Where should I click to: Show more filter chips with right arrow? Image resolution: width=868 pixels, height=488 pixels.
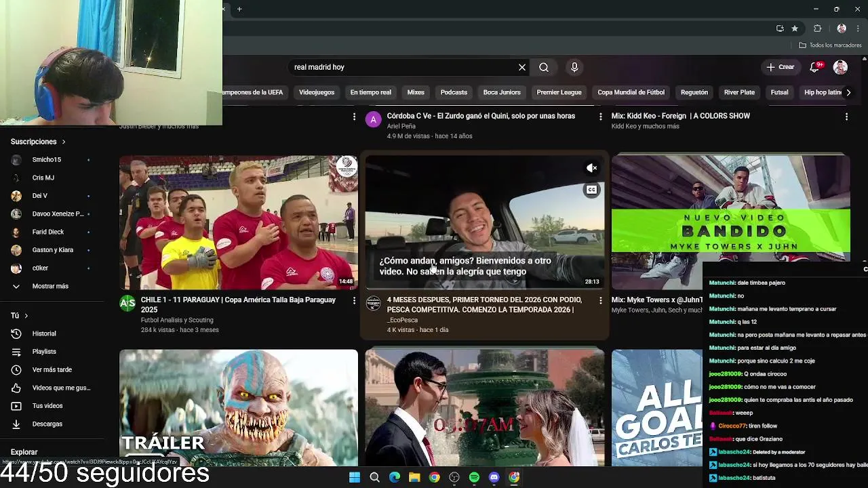(848, 92)
